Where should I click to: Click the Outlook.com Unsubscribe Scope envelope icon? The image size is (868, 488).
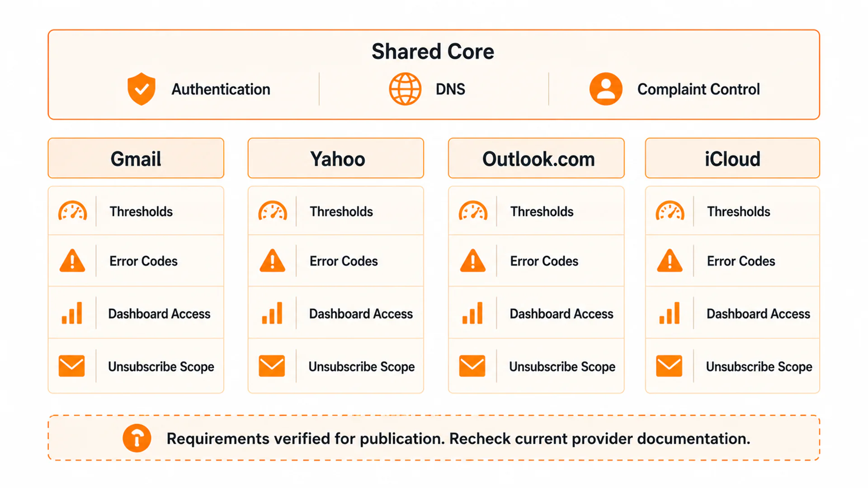[472, 366]
